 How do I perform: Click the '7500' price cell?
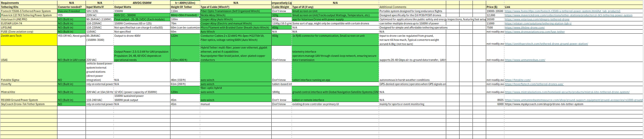click(495, 27)
